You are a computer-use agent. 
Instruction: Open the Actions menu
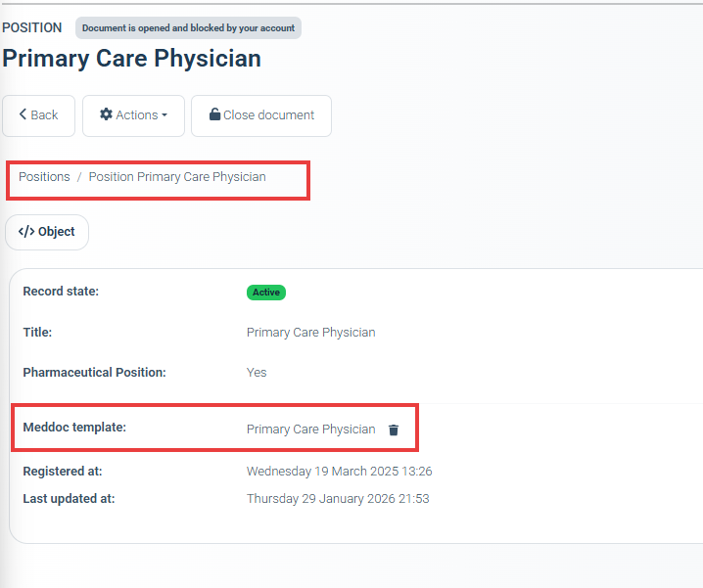pyautogui.click(x=133, y=115)
